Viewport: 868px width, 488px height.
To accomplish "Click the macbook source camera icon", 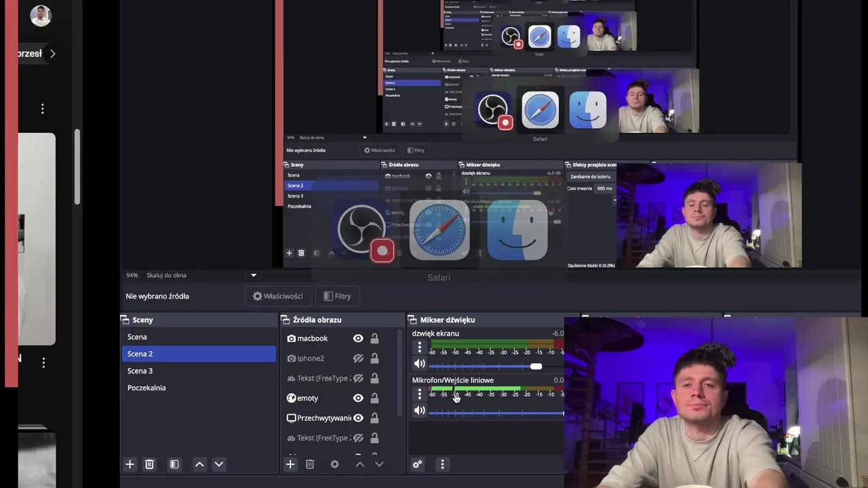I will click(292, 338).
